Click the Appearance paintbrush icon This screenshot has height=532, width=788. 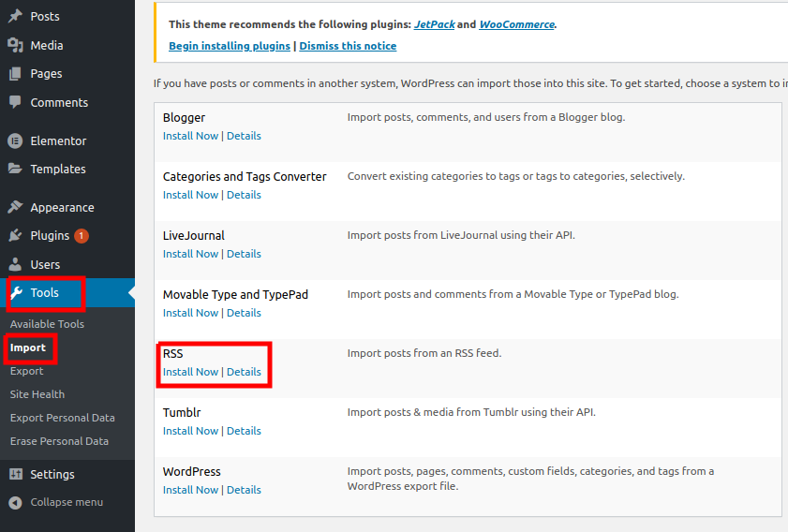tap(15, 208)
